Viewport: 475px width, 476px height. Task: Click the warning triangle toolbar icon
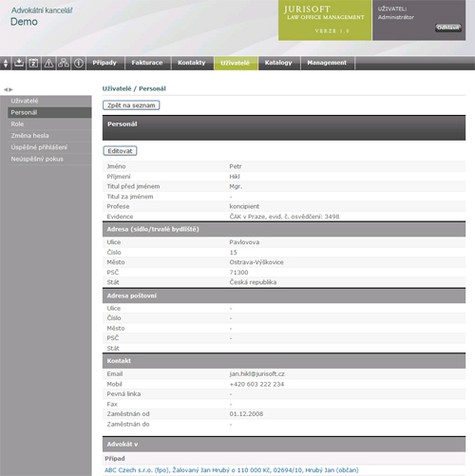[48, 63]
